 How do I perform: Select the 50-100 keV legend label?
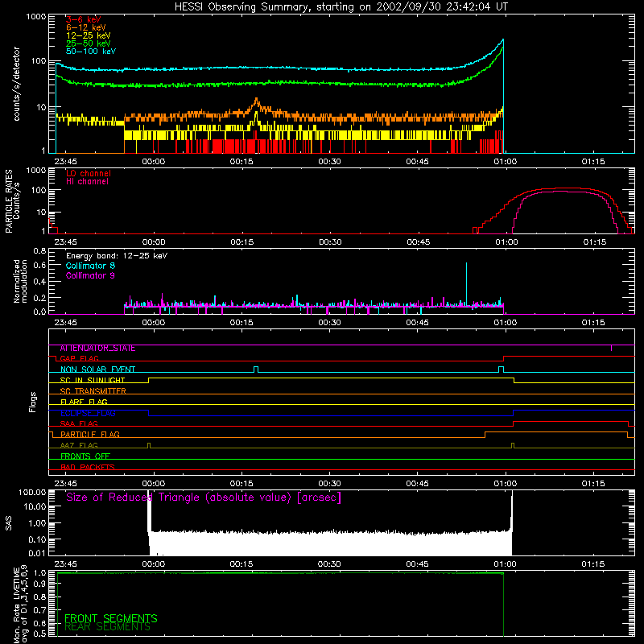(91, 52)
